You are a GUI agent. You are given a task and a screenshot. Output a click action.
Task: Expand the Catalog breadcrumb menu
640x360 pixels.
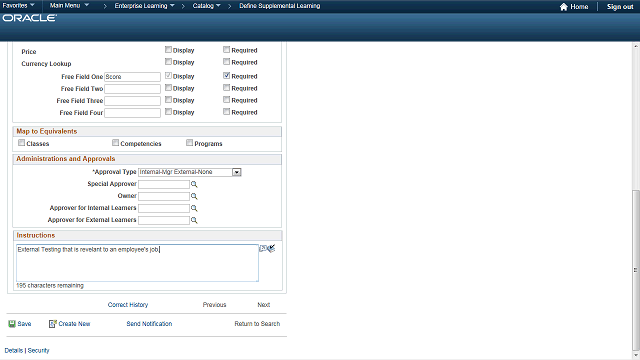pyautogui.click(x=206, y=6)
